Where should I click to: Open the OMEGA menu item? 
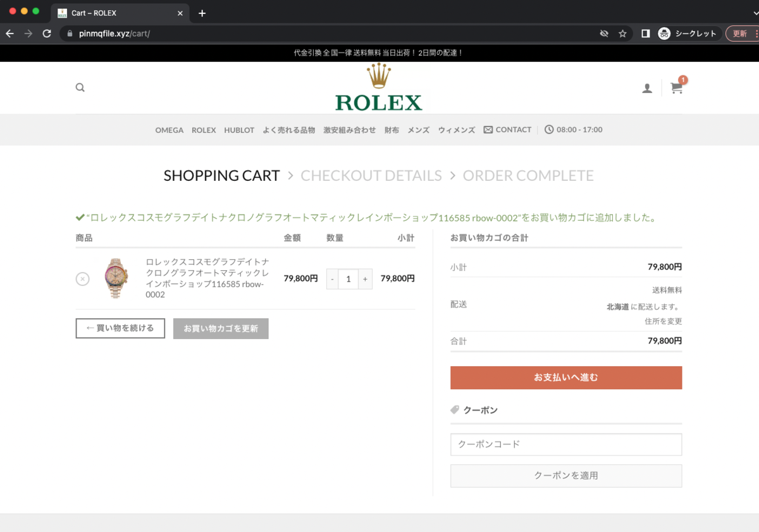(170, 130)
